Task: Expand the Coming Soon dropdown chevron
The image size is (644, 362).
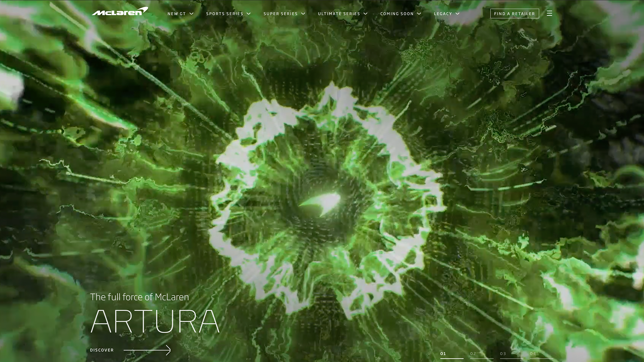Action: (419, 14)
